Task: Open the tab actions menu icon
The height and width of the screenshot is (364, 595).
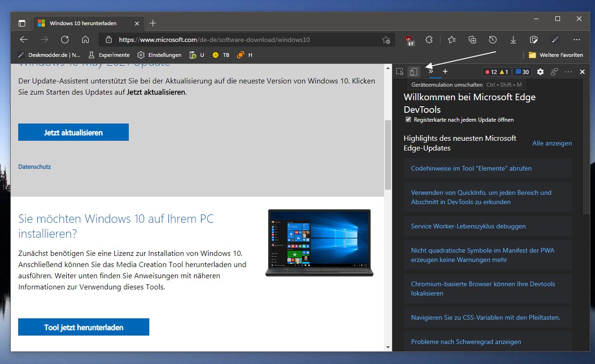Action: tap(22, 23)
